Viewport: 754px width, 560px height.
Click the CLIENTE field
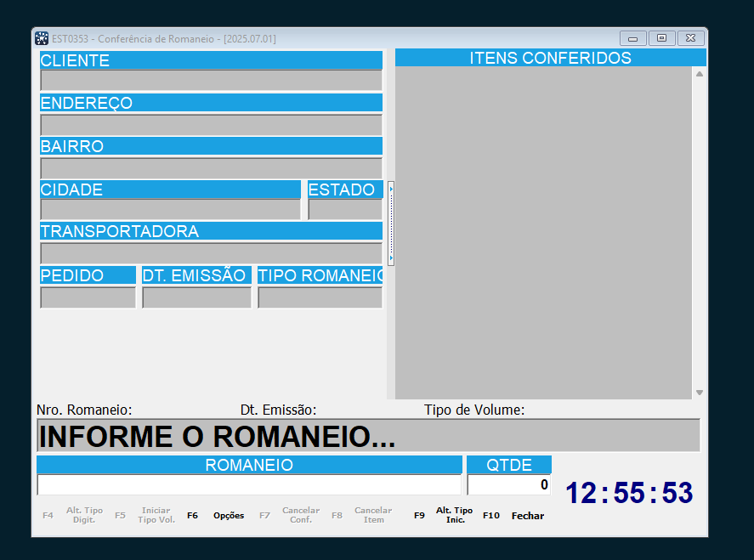coord(211,80)
